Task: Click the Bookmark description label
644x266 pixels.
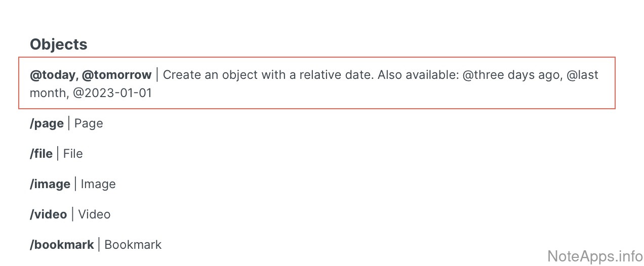Action: (133, 245)
